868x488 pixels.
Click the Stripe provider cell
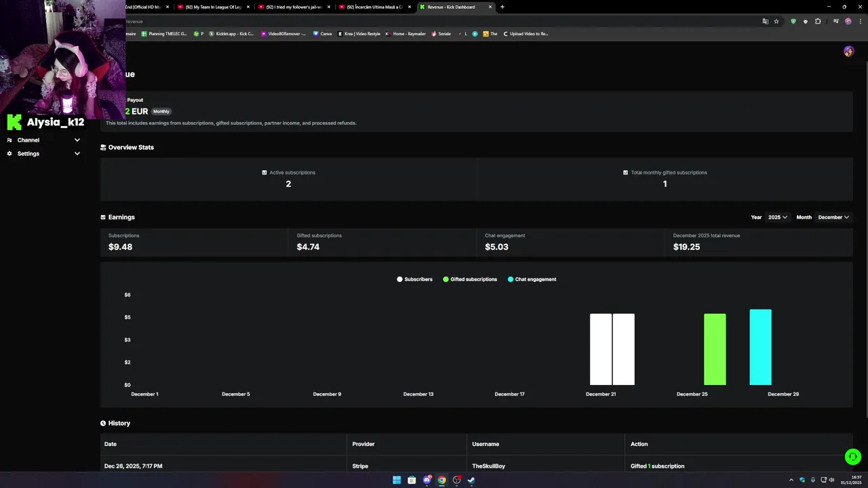[x=360, y=466]
